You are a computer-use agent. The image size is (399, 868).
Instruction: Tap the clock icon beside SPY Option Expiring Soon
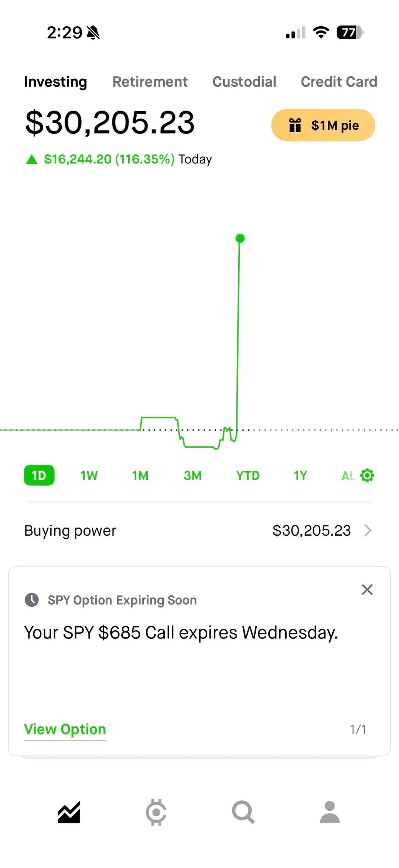point(32,600)
